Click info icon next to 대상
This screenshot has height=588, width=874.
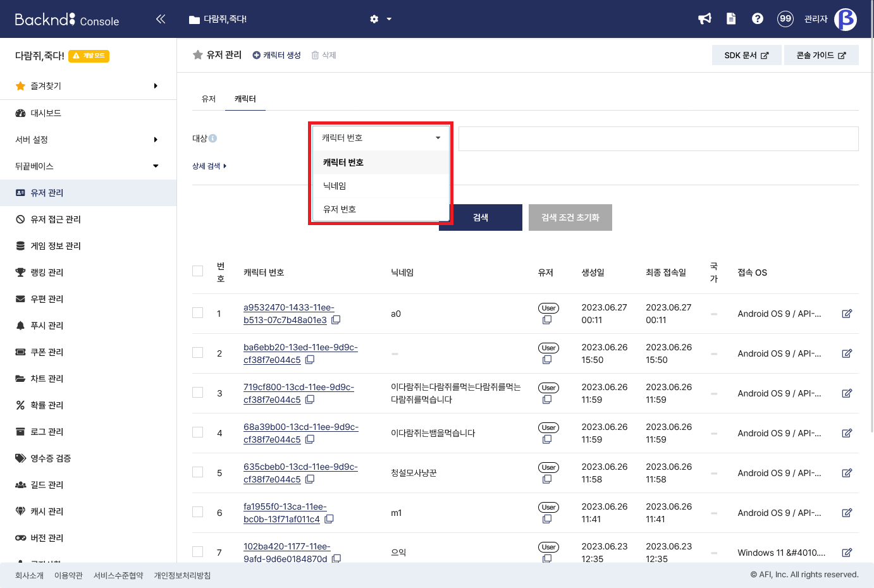[213, 138]
